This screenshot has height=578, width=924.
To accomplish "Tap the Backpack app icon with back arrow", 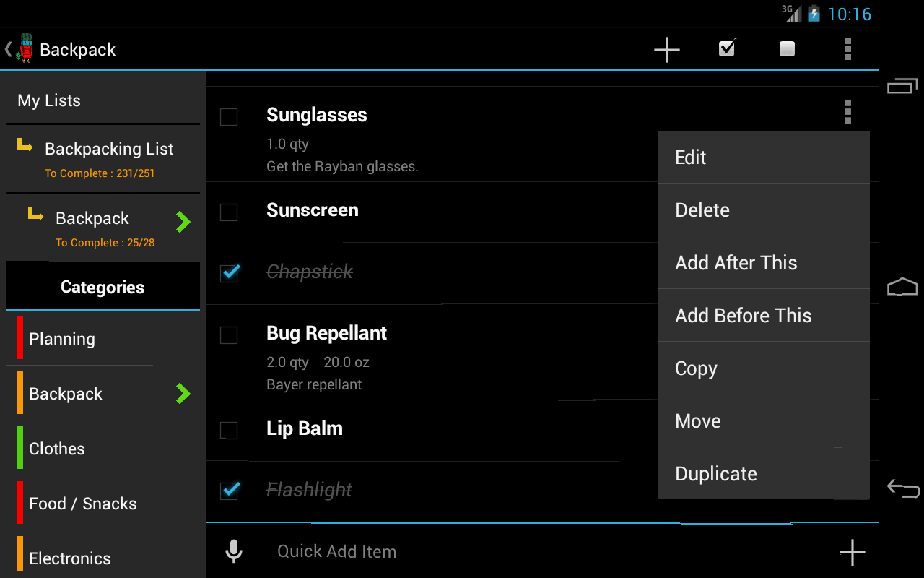I will tap(22, 48).
